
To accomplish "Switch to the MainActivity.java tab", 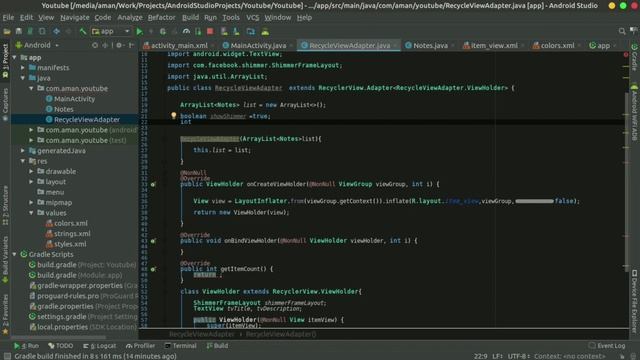I will (258, 45).
